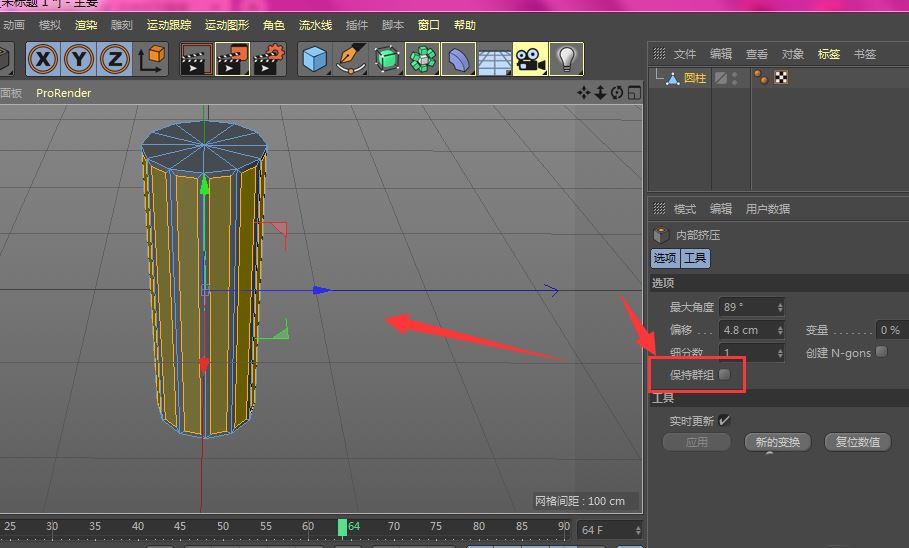Open edit render settings clapperboard with gear
This screenshot has width=909, height=548.
[x=268, y=60]
